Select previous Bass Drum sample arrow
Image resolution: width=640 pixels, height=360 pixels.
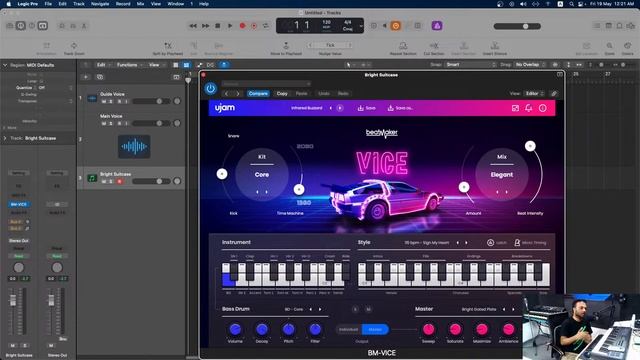pyautogui.click(x=311, y=309)
